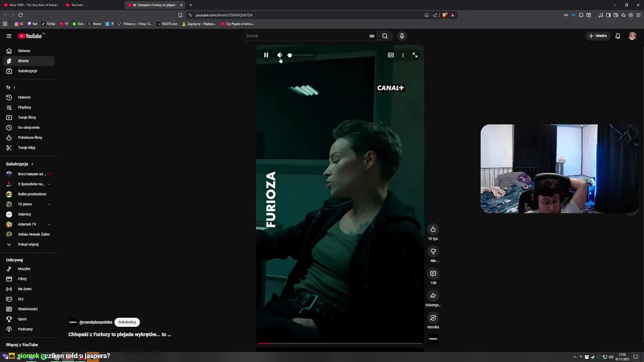This screenshot has width=644, height=362.
Task: Open a new browser tab
Action: pyautogui.click(x=190, y=5)
